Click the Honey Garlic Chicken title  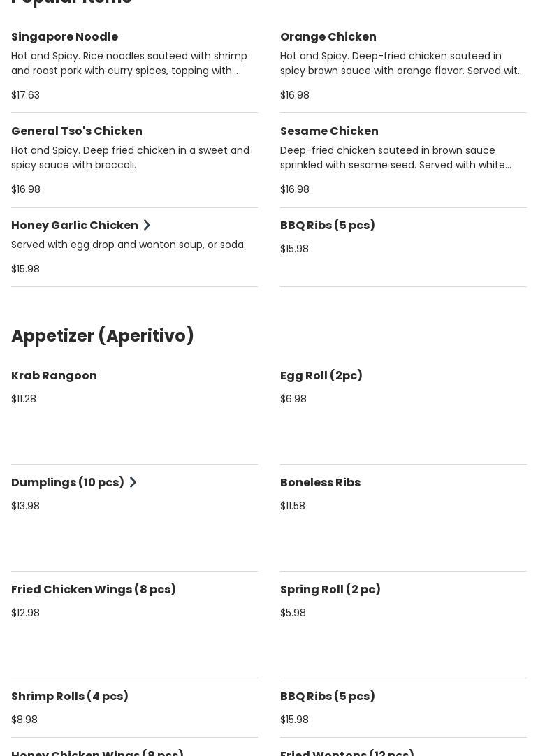(75, 225)
